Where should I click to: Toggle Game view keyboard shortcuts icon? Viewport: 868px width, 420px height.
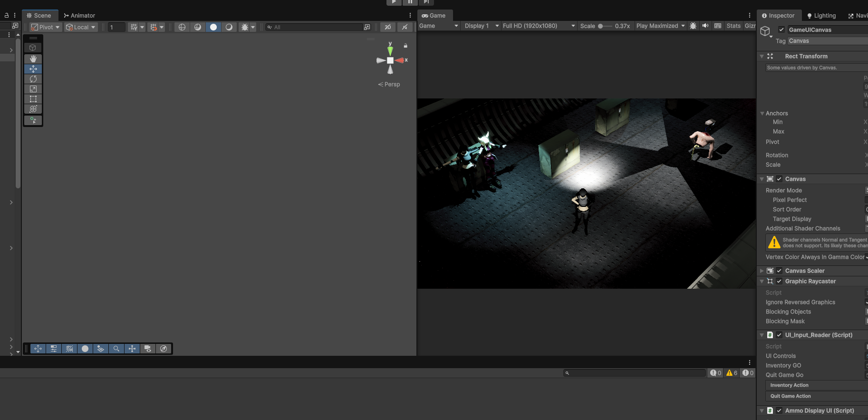(x=718, y=26)
